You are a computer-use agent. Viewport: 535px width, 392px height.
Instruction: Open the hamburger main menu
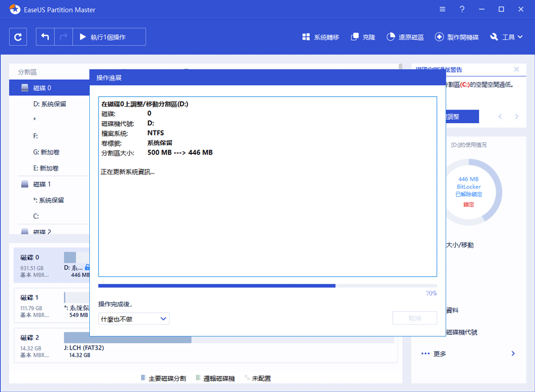click(442, 9)
